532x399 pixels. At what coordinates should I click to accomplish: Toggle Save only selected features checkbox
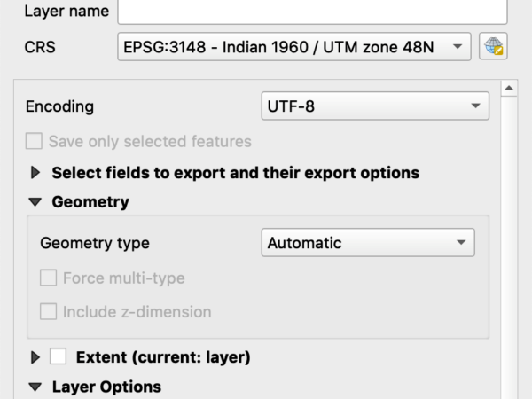click(x=34, y=141)
